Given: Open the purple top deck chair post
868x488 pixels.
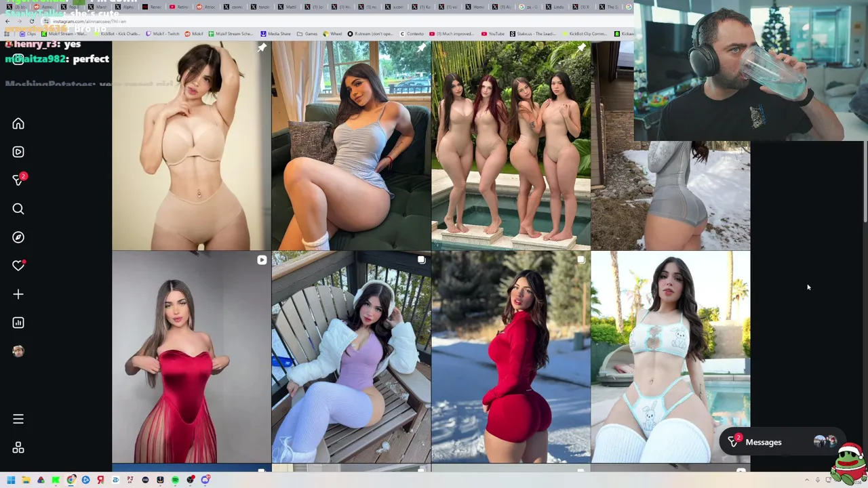Looking at the screenshot, I should [x=351, y=357].
